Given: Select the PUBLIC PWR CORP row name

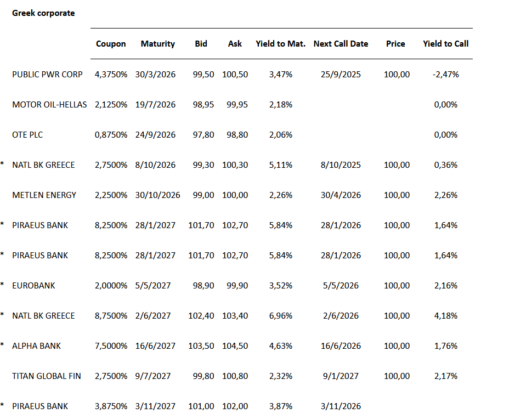Looking at the screenshot, I should pos(47,75).
